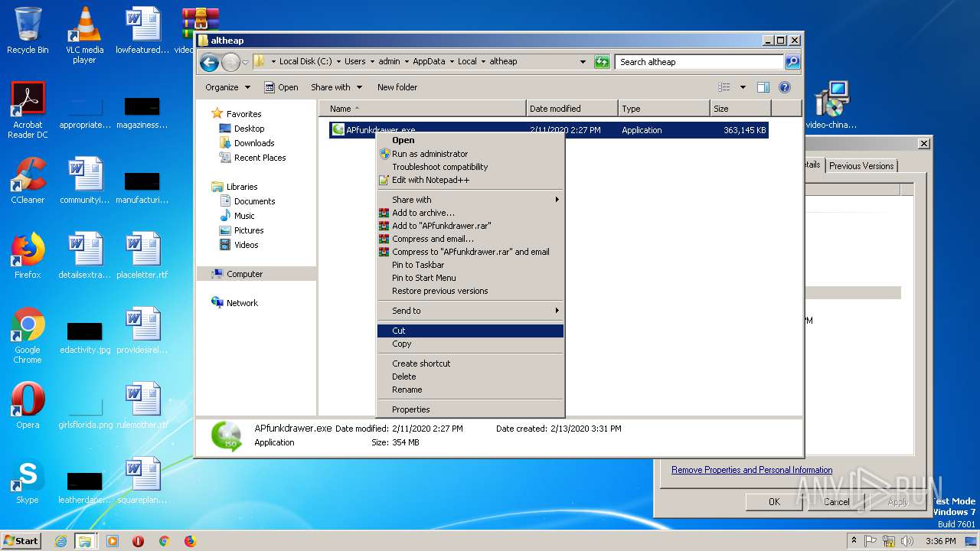
Task: Click the Refresh button next to address bar
Action: (x=602, y=62)
